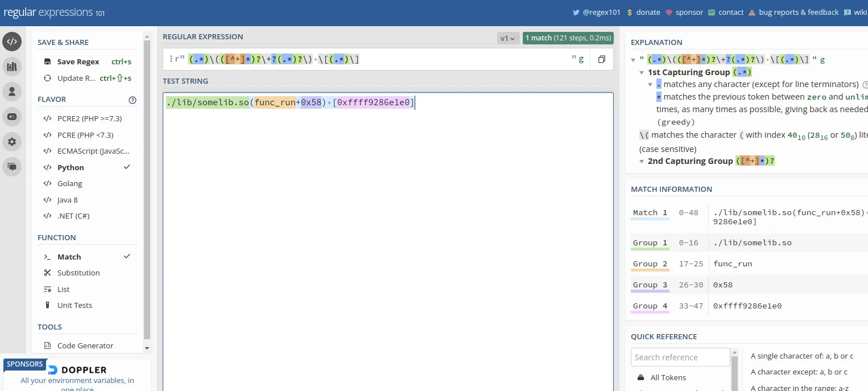This screenshot has height=391, width=868.
Task: Open the live chat sidebar icon
Action: click(12, 167)
